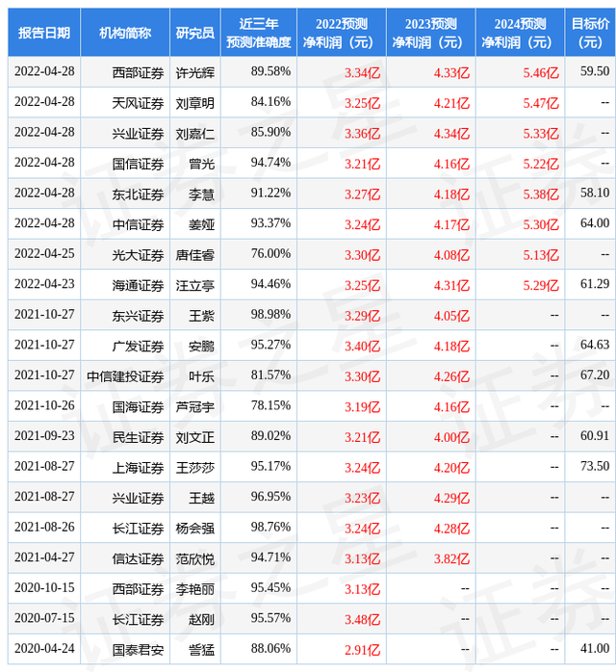Image resolution: width=616 pixels, height=672 pixels.
Task: Click the 报告日期 column header
Action: tap(44, 33)
